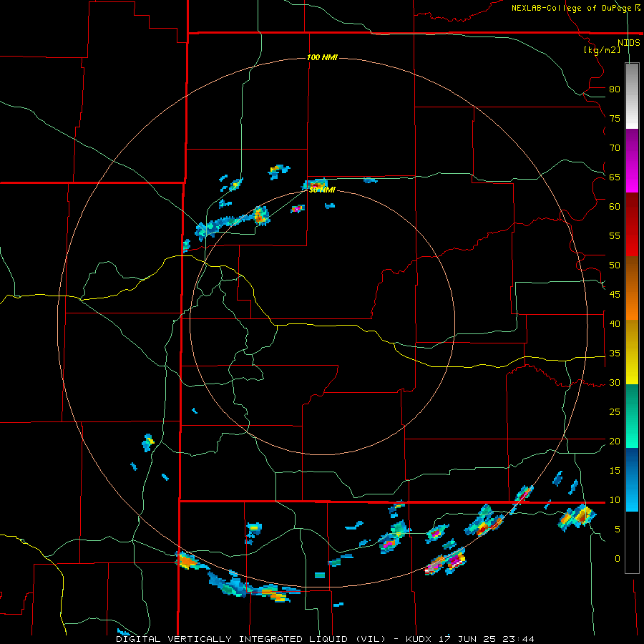Select the 45 scale label
This screenshot has width=644, height=644.
click(x=615, y=295)
